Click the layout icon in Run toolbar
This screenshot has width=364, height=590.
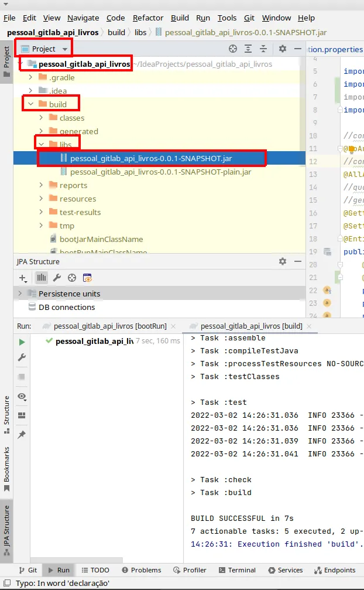(x=22, y=415)
